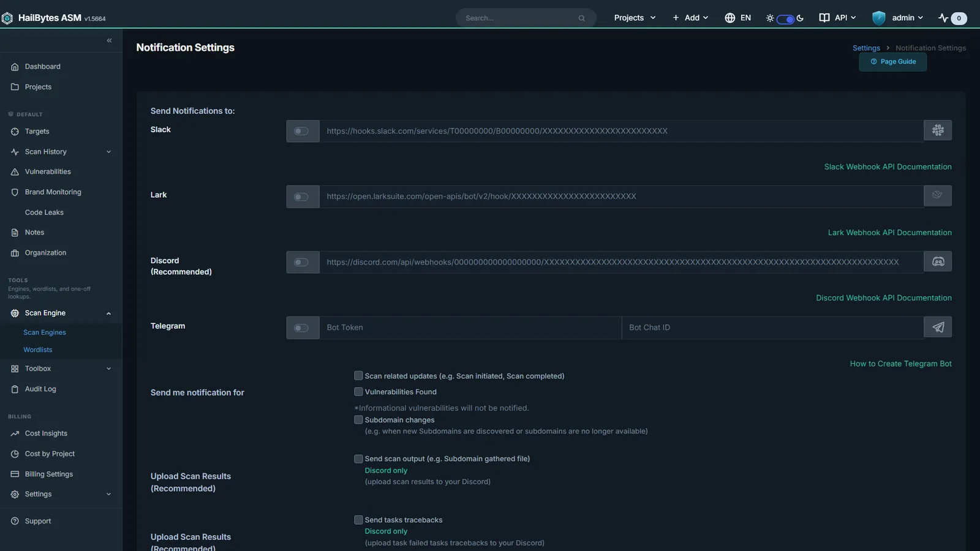Click the Cost by Project pie icon

coord(15,454)
